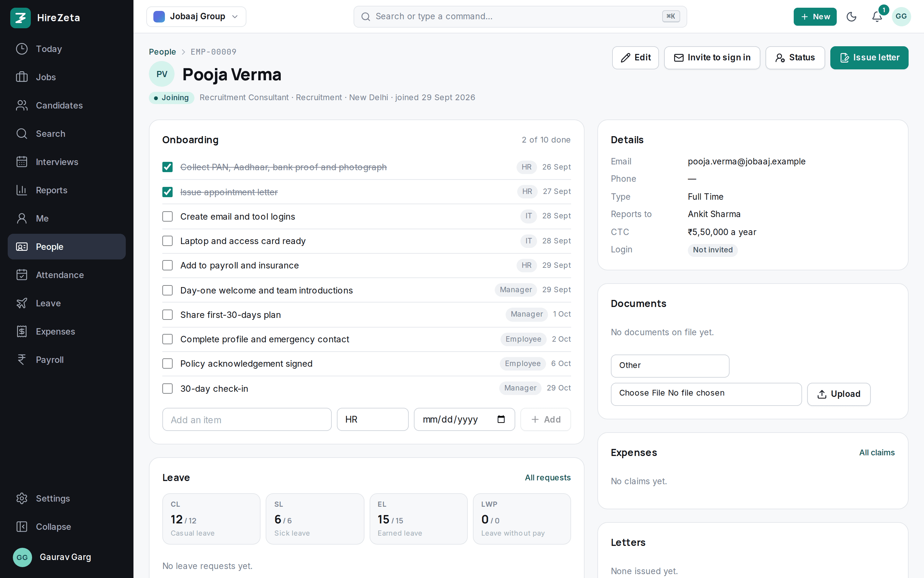This screenshot has width=924, height=578.
Task: Uncheck Collect PAN, Aadhaar, bank proof task
Action: 167,167
